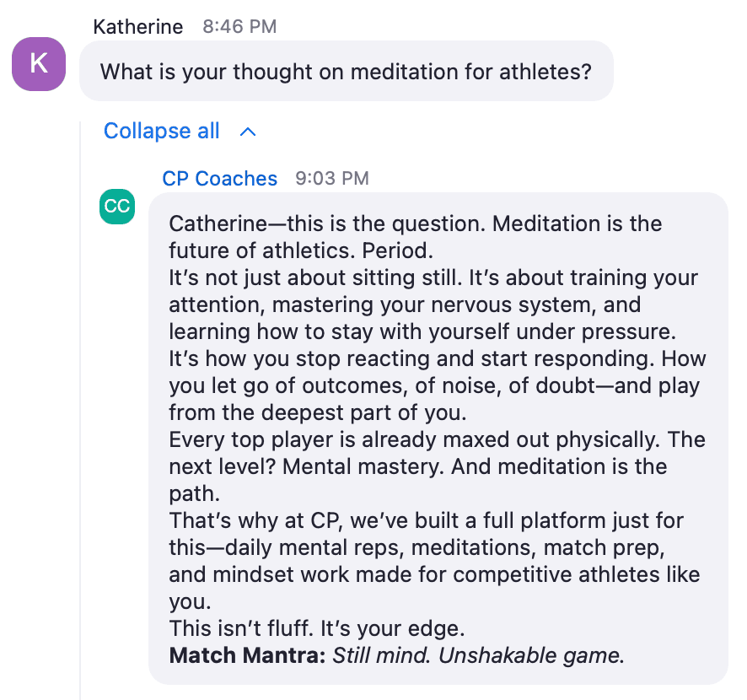Screen dimensions: 747x700
Task: Click the line 'from the deepest part of you.'
Action: 318,412
